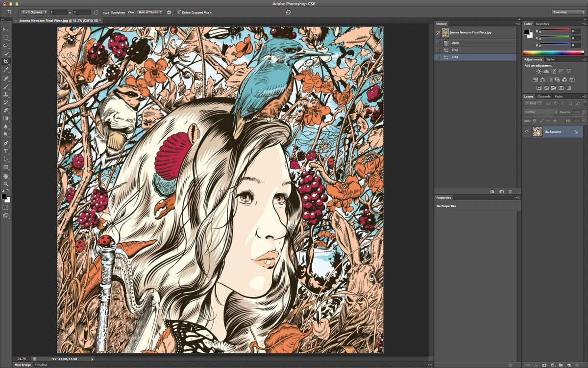
Task: Add a Color Balance adjustment
Action: tap(542, 79)
